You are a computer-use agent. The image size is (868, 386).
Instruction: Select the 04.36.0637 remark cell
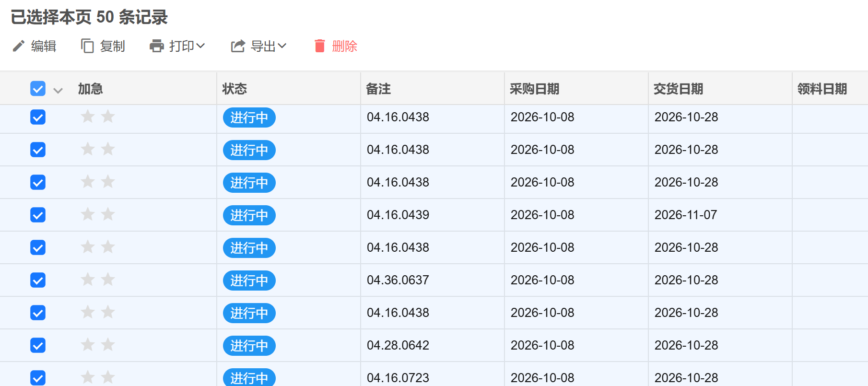pyautogui.click(x=433, y=280)
